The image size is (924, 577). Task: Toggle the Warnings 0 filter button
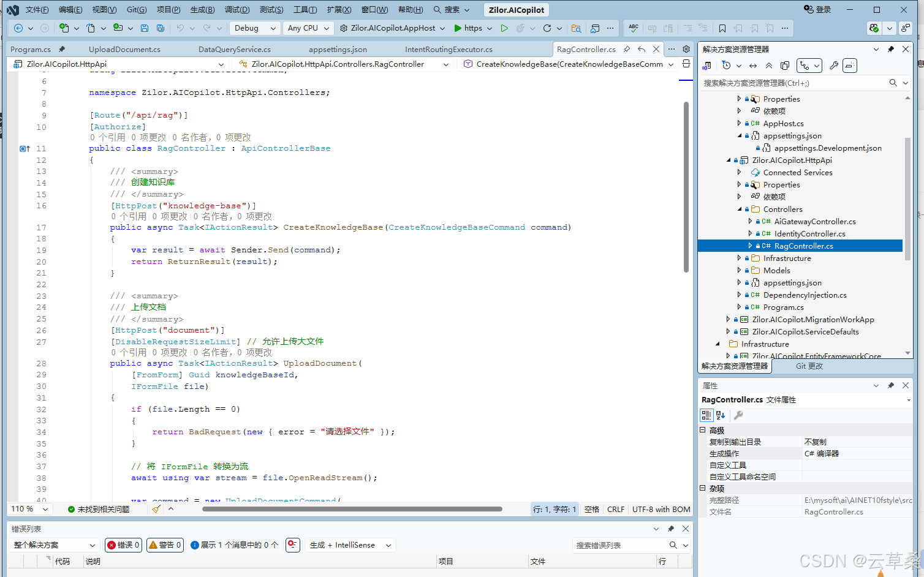pos(165,545)
